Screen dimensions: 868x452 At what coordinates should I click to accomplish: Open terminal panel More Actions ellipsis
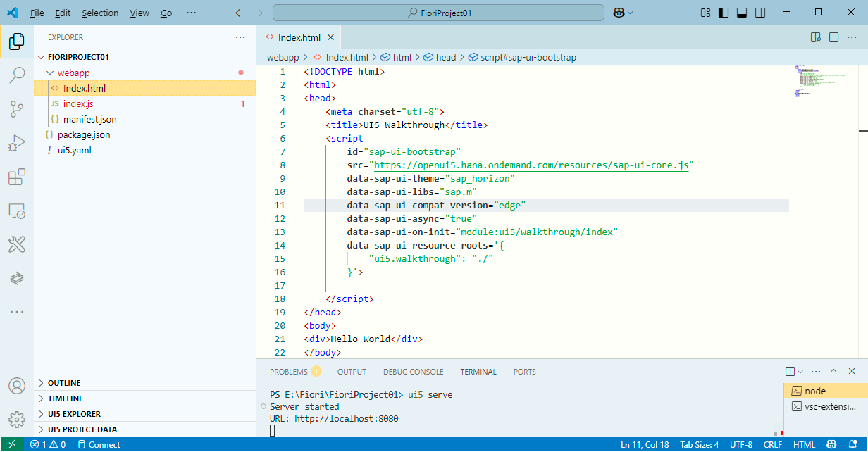click(816, 371)
